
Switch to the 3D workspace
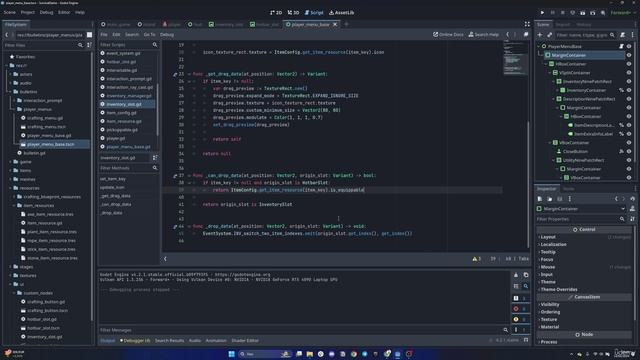coord(293,13)
